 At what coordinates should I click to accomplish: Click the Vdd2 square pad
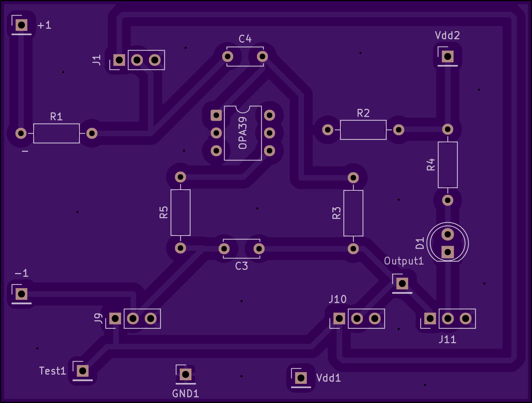tap(448, 56)
